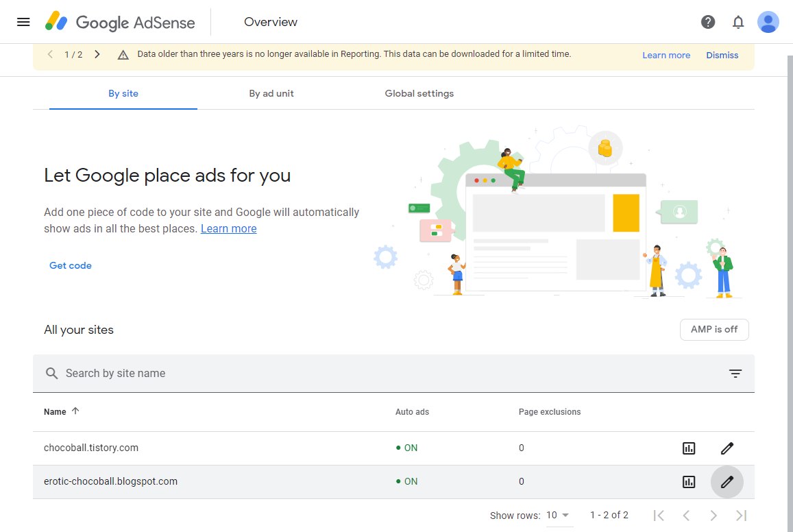This screenshot has height=532, width=793.
Task: Dismiss the data notice banner
Action: point(722,55)
